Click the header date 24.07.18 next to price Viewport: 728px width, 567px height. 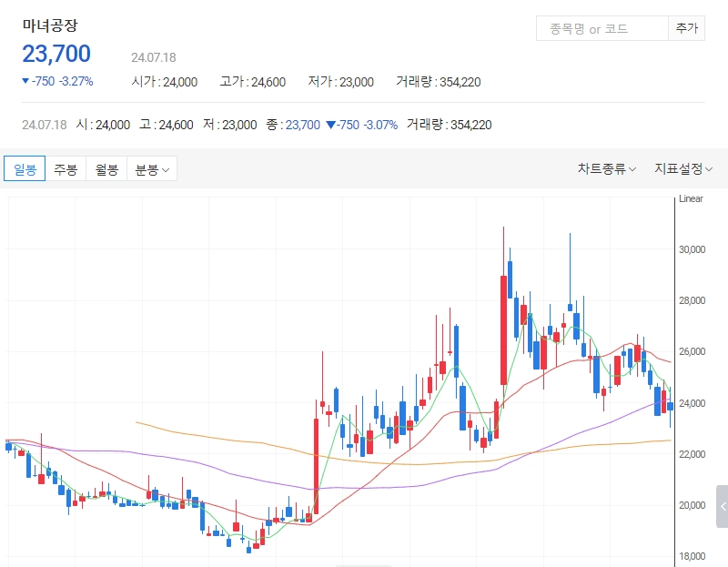[154, 57]
